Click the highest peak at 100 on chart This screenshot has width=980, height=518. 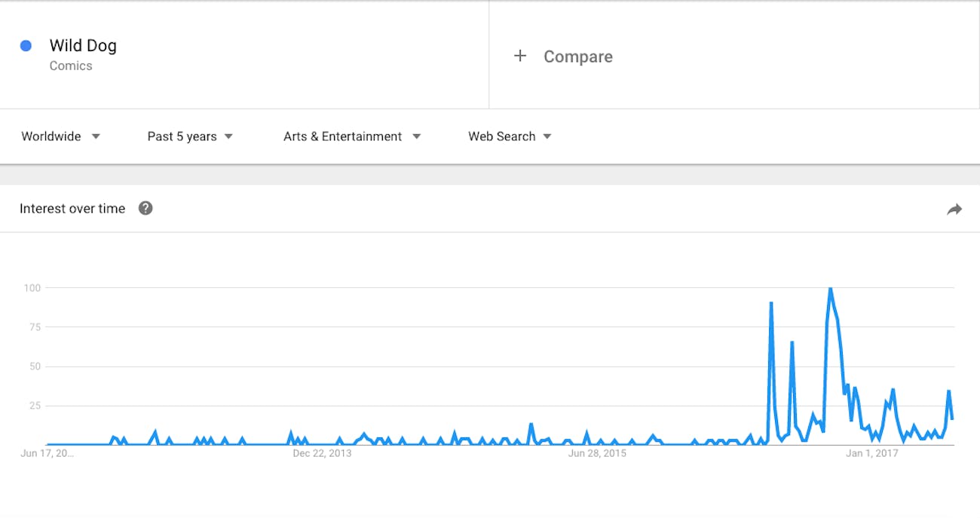[x=830, y=289]
